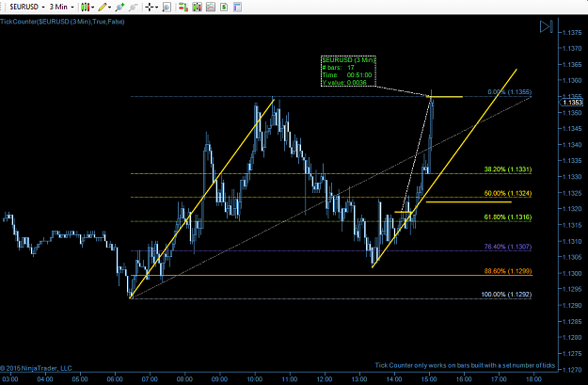Image resolution: width=588 pixels, height=385 pixels.
Task: Expand the chart style dropdown arrow
Action: 92,8
